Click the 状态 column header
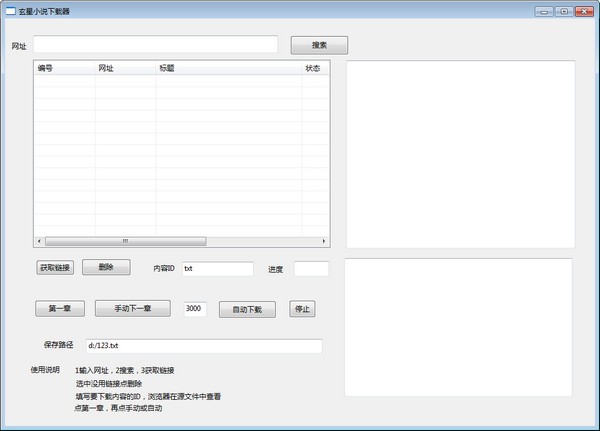This screenshot has width=600, height=431. (314, 68)
